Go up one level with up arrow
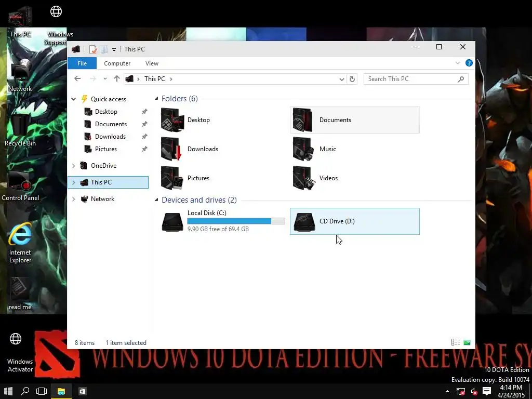This screenshot has height=399, width=532. coord(117,79)
